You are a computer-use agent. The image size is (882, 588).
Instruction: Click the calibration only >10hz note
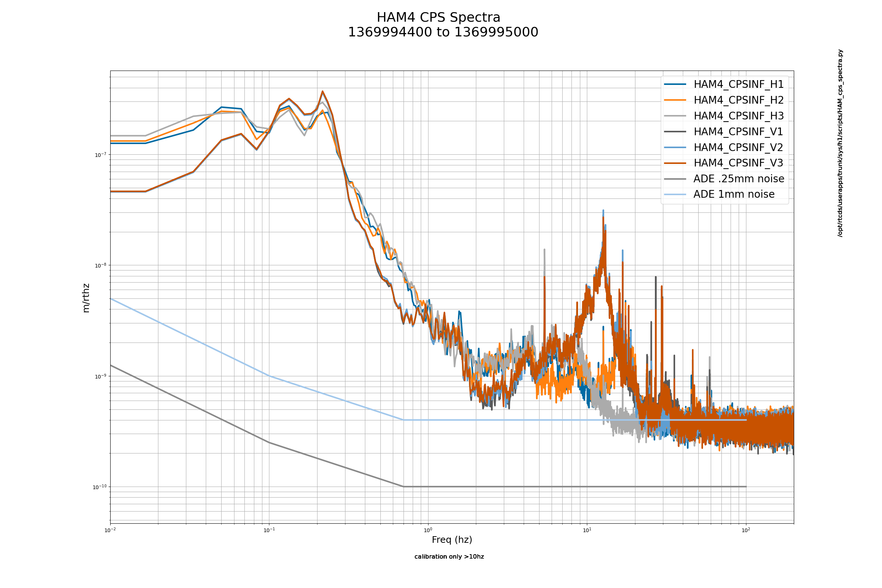click(x=449, y=556)
